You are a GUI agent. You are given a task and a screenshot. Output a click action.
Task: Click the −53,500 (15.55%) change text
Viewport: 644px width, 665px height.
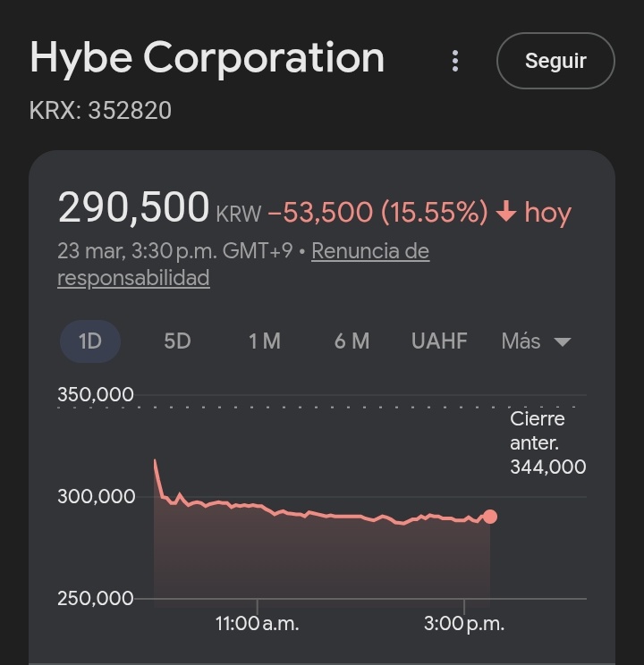[x=377, y=211]
